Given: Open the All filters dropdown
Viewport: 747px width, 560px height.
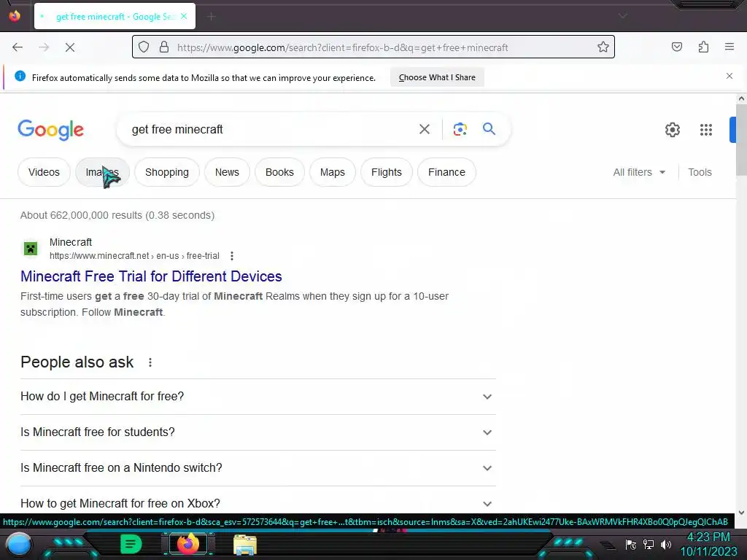Looking at the screenshot, I should point(639,172).
